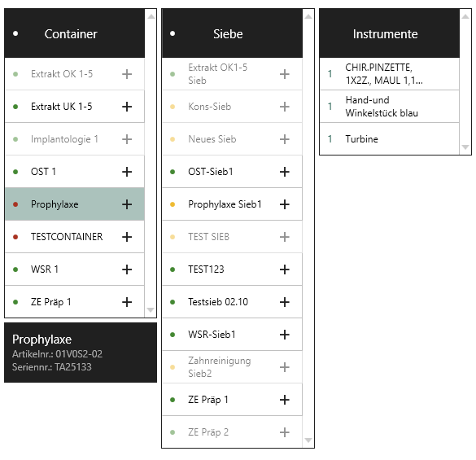The height and width of the screenshot is (460, 476).
Task: Click the plus icon beside OST 1 container
Action: tap(127, 172)
